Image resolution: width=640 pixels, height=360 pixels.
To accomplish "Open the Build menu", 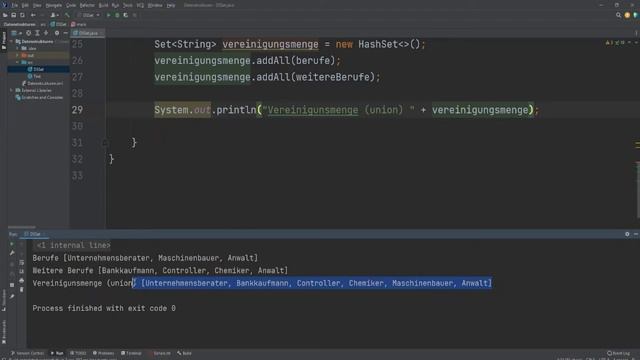I will click(x=103, y=5).
